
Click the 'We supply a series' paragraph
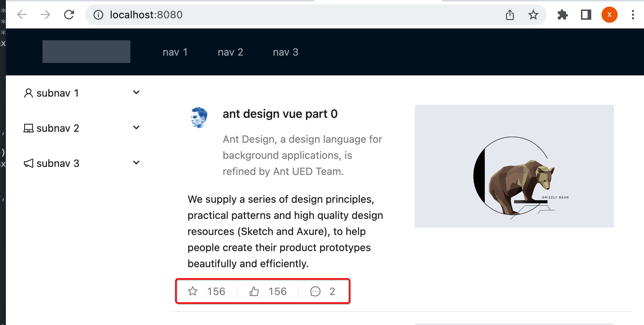pos(285,231)
